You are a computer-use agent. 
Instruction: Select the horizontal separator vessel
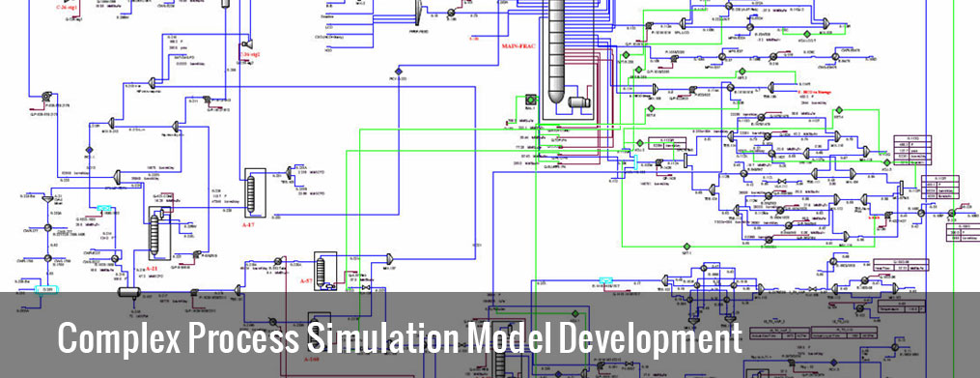(130, 292)
